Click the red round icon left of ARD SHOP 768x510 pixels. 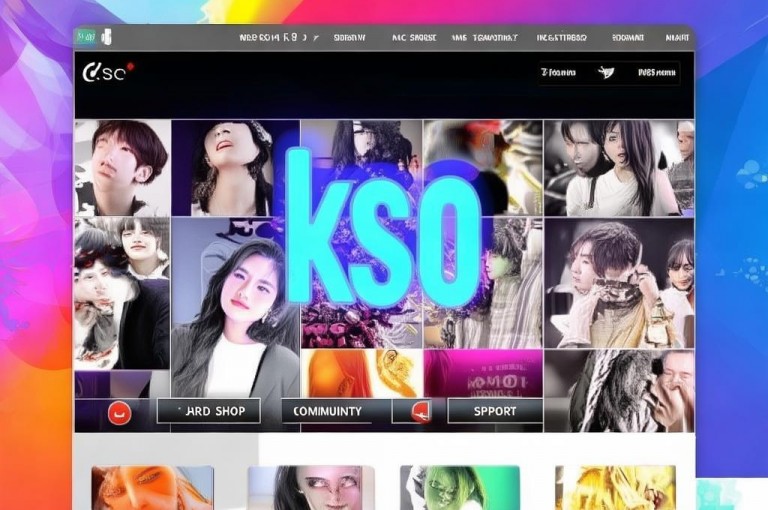120,414
